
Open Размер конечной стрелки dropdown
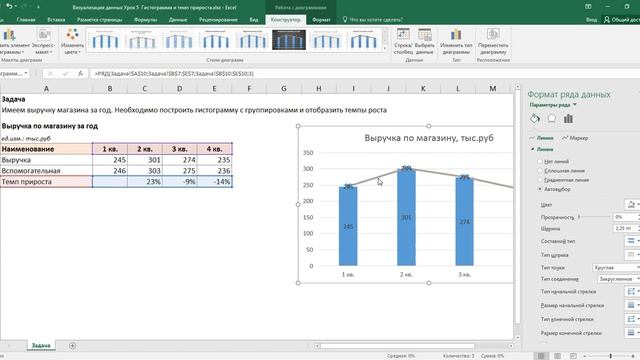pyautogui.click(x=632, y=333)
